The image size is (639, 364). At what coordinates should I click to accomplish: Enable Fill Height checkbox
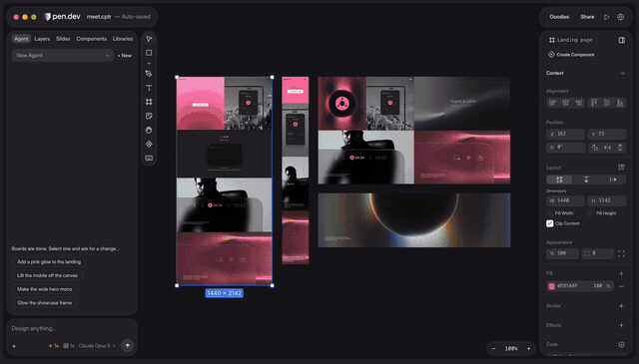pos(590,213)
